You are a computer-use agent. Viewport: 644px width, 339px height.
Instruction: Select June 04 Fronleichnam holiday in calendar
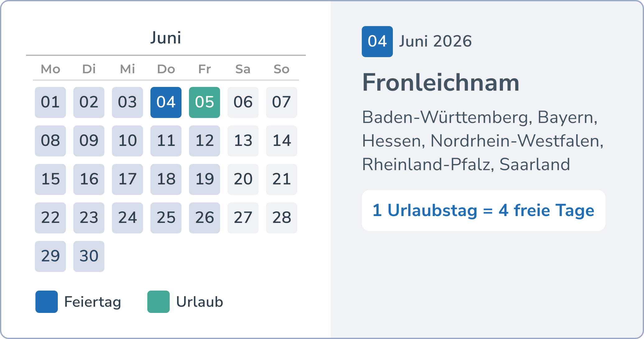pos(166,102)
